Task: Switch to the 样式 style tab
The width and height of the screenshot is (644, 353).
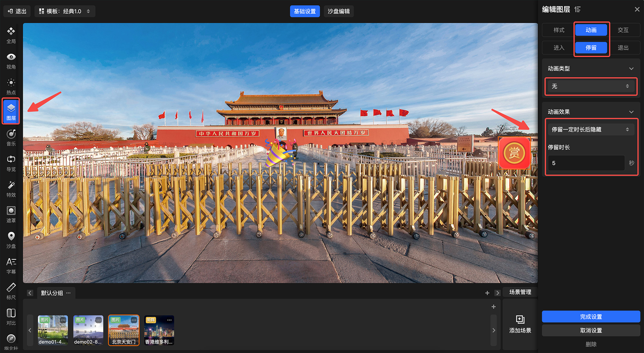Action: (x=559, y=30)
